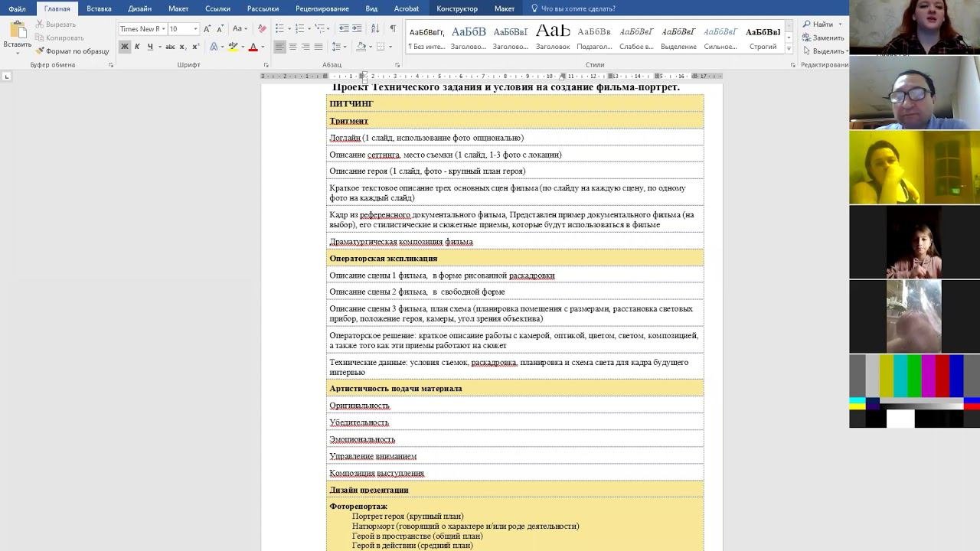The height and width of the screenshot is (551, 980).
Task: Expand the underline style dropdown arrow
Action: pos(158,47)
